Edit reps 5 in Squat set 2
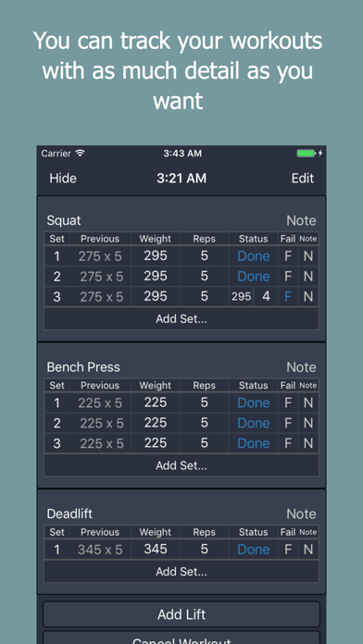This screenshot has height=644, width=363. click(x=205, y=277)
